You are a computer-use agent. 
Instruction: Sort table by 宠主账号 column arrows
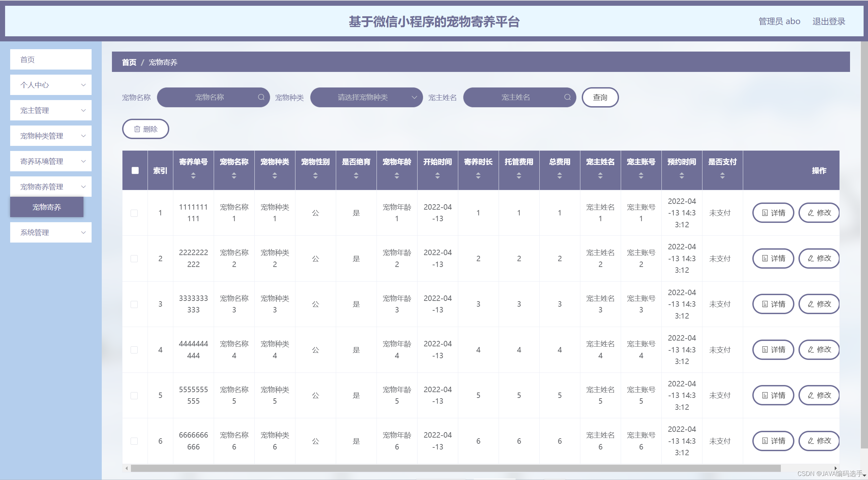tap(641, 176)
